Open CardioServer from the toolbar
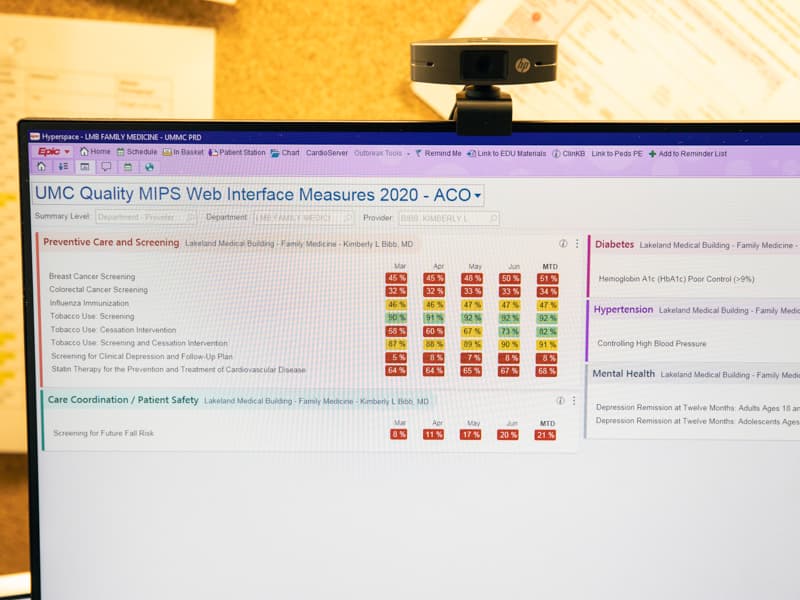This screenshot has height=600, width=800. coord(327,153)
